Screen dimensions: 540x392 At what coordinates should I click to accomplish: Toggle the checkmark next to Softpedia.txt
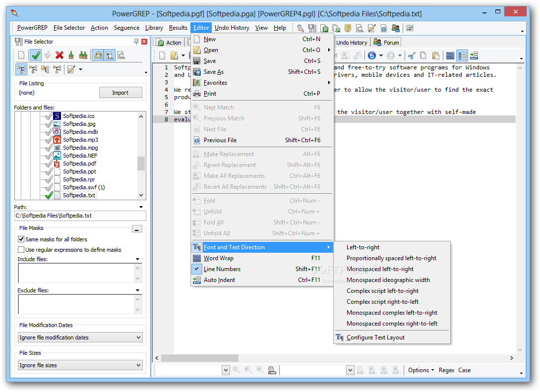click(x=49, y=195)
